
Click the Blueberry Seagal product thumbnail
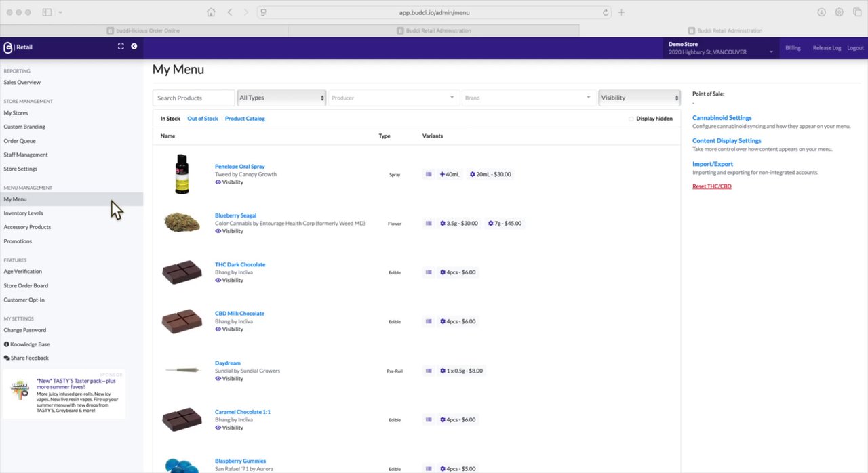click(182, 222)
